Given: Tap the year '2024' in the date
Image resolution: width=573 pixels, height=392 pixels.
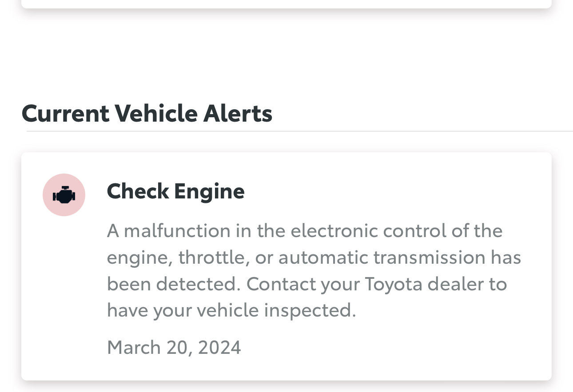Looking at the screenshot, I should [219, 347].
